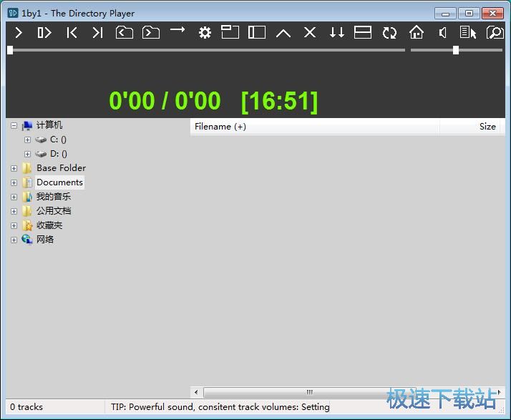Expand the C: drive node
This screenshot has width=511, height=420.
27,140
